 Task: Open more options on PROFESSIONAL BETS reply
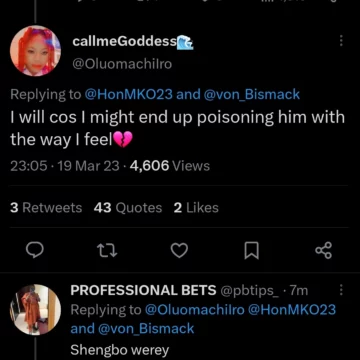coord(341,290)
